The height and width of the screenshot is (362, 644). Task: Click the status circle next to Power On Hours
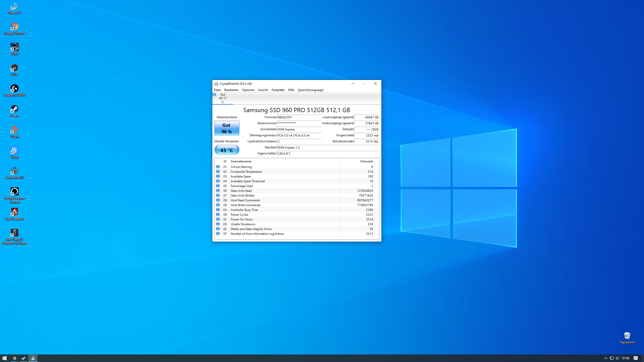point(218,219)
